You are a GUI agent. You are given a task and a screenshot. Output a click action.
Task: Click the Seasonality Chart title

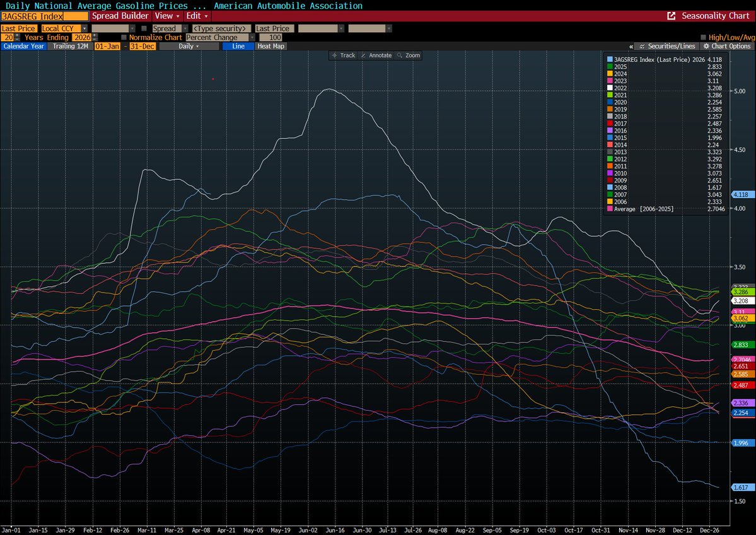(715, 16)
